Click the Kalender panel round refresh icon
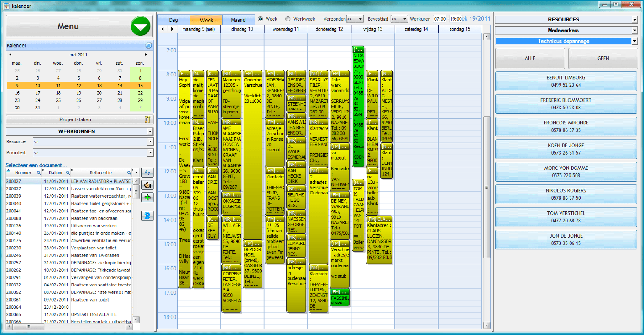Image resolution: width=644 pixels, height=335 pixels. coord(149,45)
